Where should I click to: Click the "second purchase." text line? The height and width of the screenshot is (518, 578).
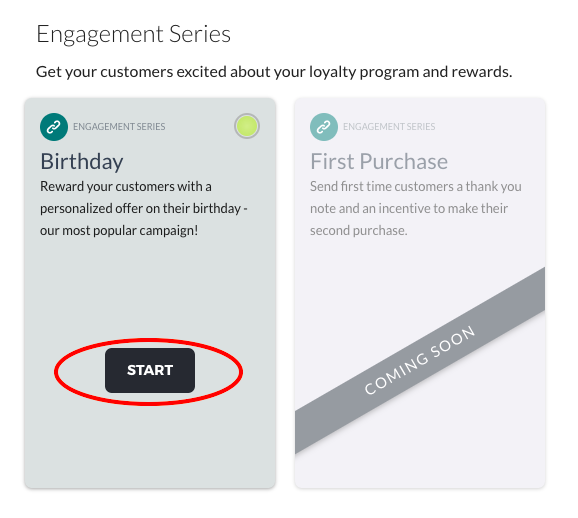359,231
